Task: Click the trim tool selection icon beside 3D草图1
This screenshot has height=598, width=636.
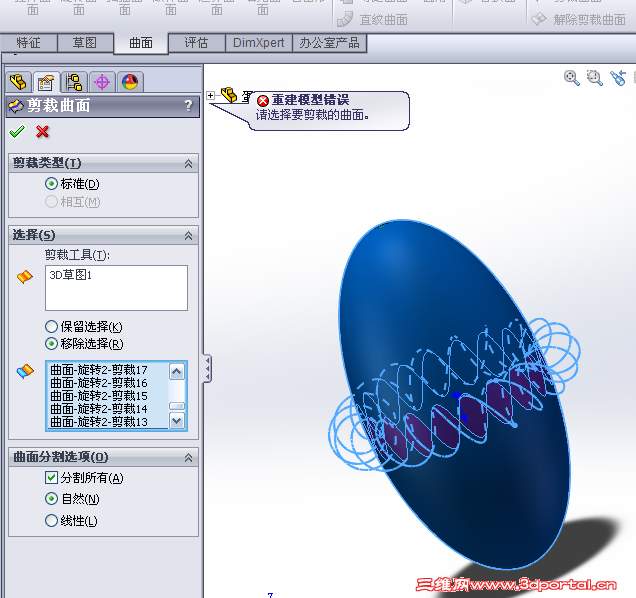Action: [x=25, y=277]
